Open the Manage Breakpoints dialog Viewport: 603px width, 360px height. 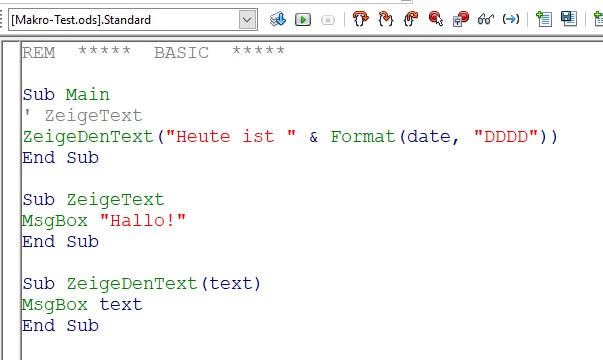pos(461,19)
